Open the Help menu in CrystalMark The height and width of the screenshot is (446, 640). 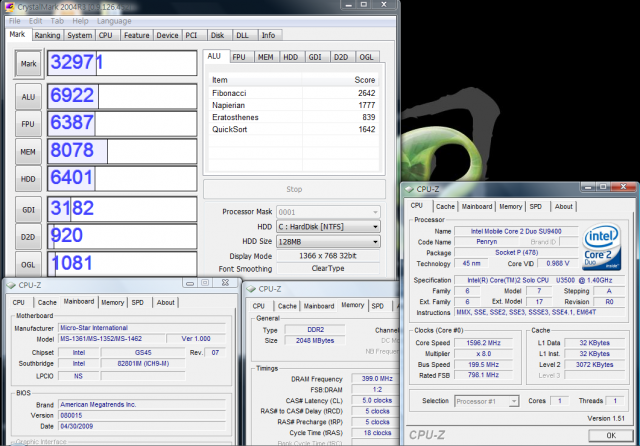click(80, 21)
